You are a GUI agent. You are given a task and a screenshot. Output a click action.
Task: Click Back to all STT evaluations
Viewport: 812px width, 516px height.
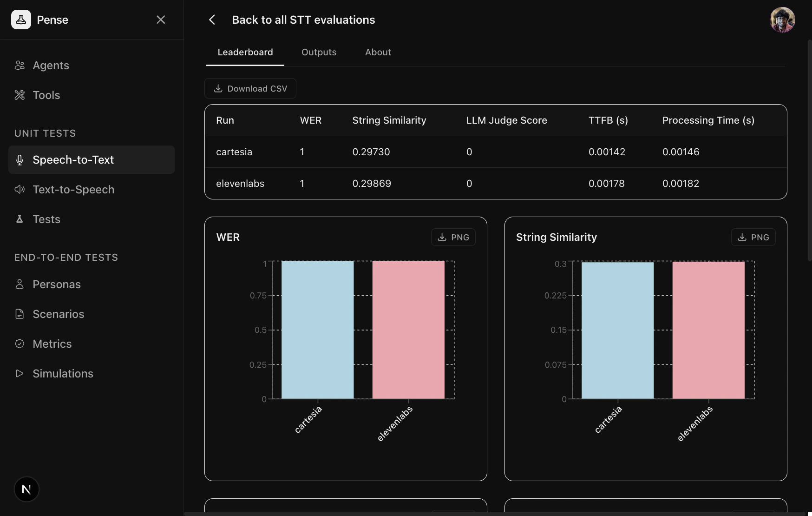303,20
